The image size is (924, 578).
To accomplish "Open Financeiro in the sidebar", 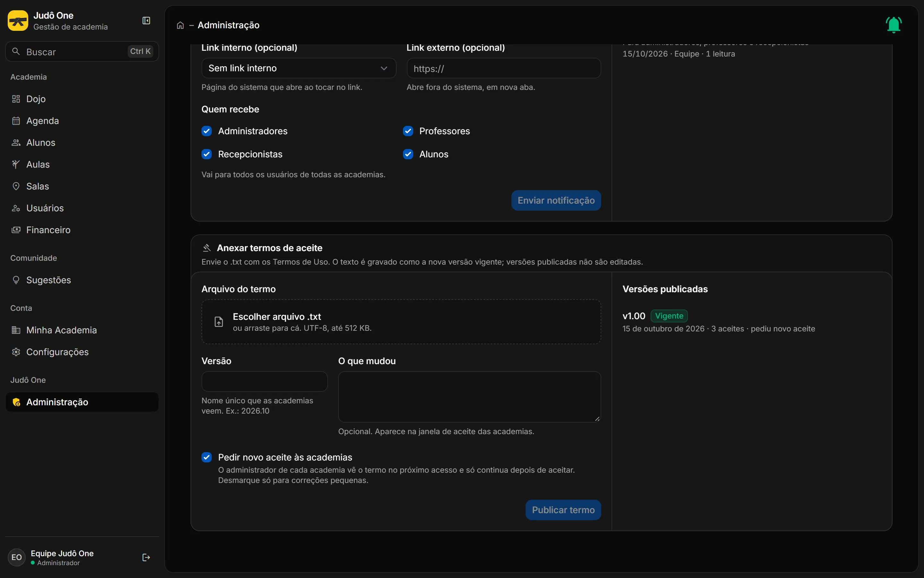I will pos(82,230).
